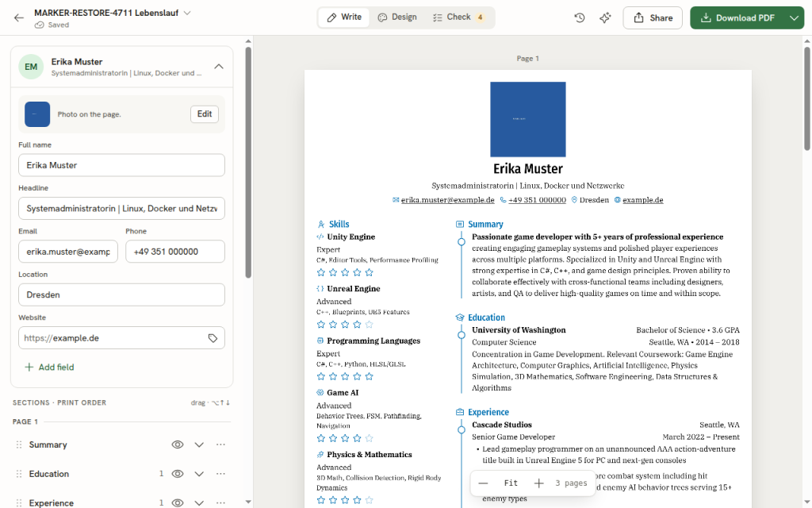Click the Full name input field
The height and width of the screenshot is (508, 812).
[x=121, y=165]
